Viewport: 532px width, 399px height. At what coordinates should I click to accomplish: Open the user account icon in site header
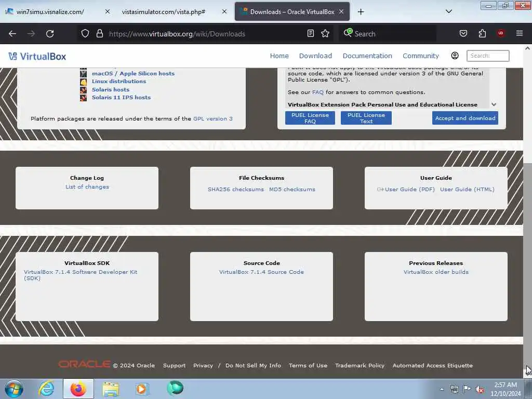[455, 56]
